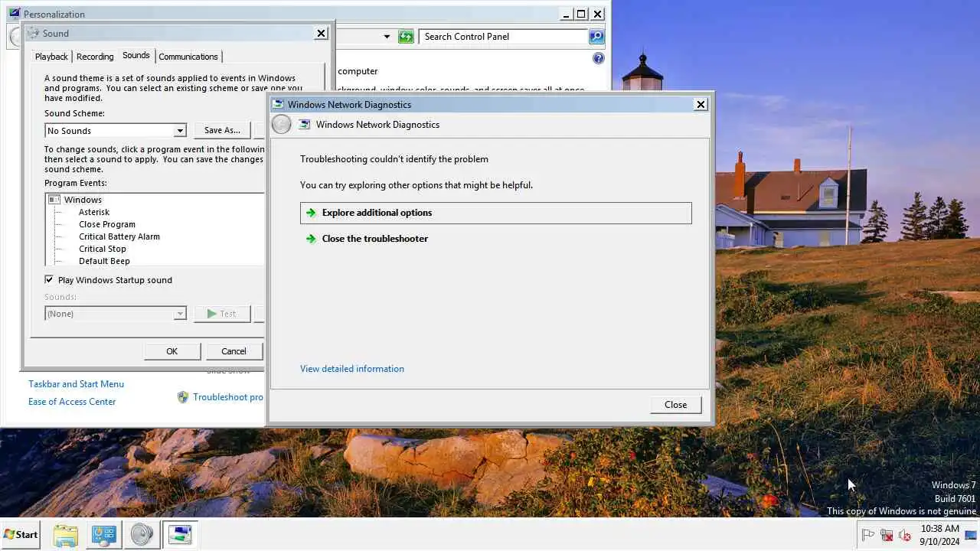Select the Close Program event

pyautogui.click(x=107, y=224)
